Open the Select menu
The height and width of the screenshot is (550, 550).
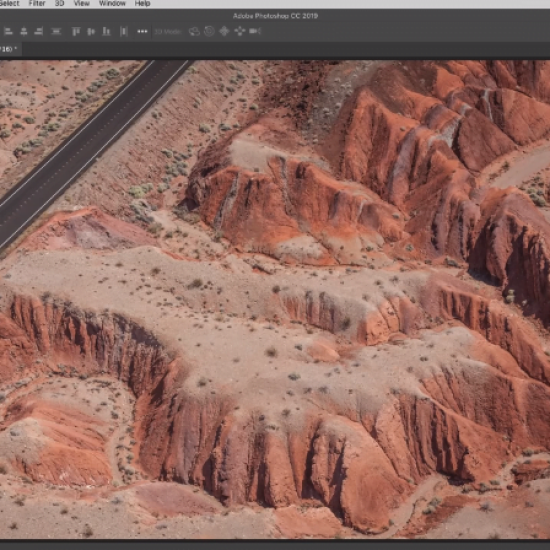click(x=9, y=4)
